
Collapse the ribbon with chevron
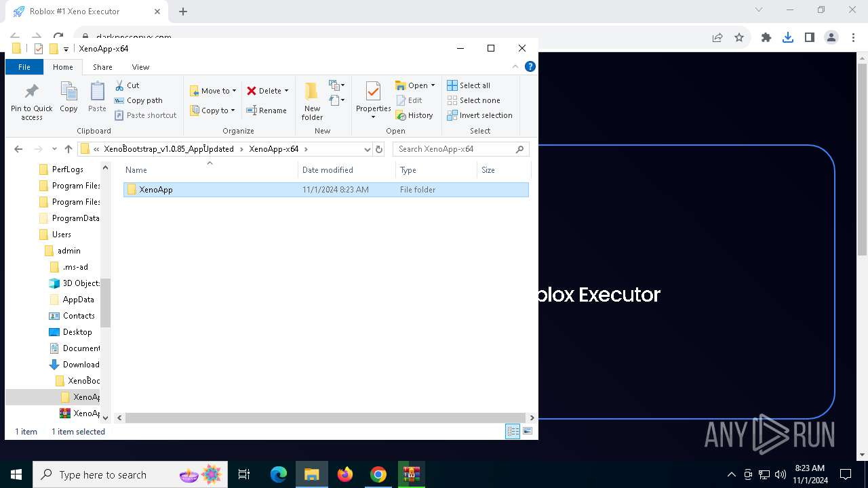point(515,66)
